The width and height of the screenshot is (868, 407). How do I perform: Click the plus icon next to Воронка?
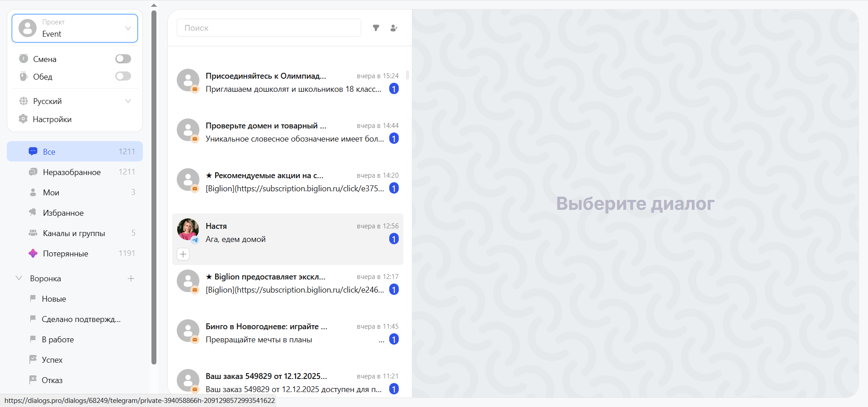point(131,279)
